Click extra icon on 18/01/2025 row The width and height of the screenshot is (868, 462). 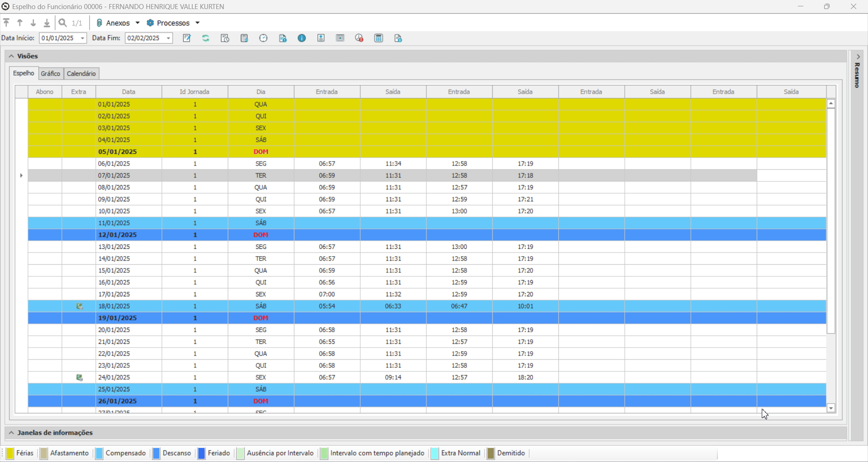(80, 306)
